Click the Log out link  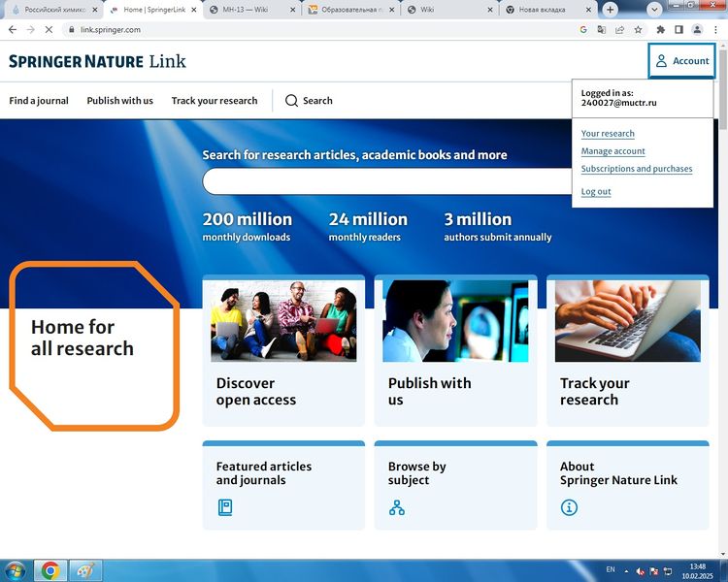coord(596,192)
